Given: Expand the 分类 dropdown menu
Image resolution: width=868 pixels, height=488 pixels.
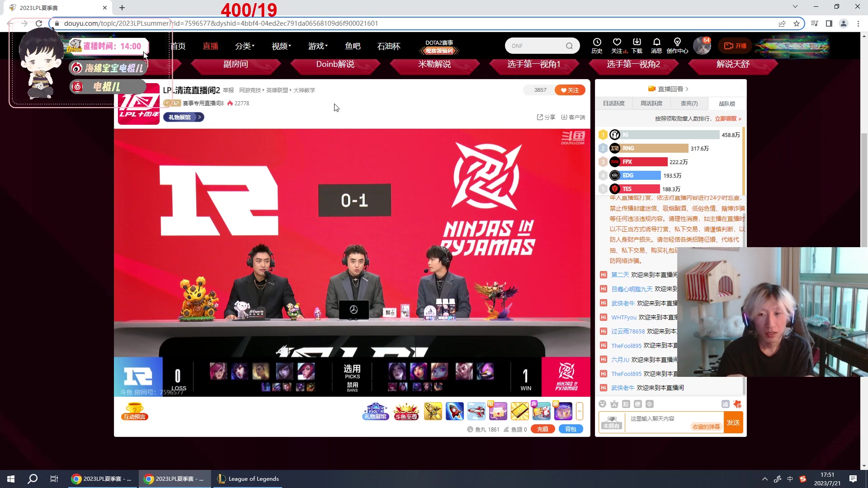Looking at the screenshot, I should pos(245,46).
